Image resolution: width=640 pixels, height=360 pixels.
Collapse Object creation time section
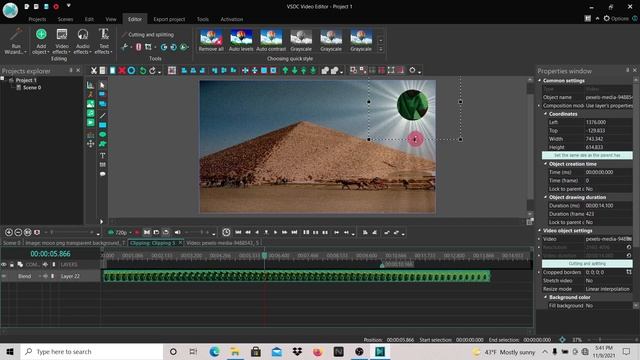(x=545, y=164)
